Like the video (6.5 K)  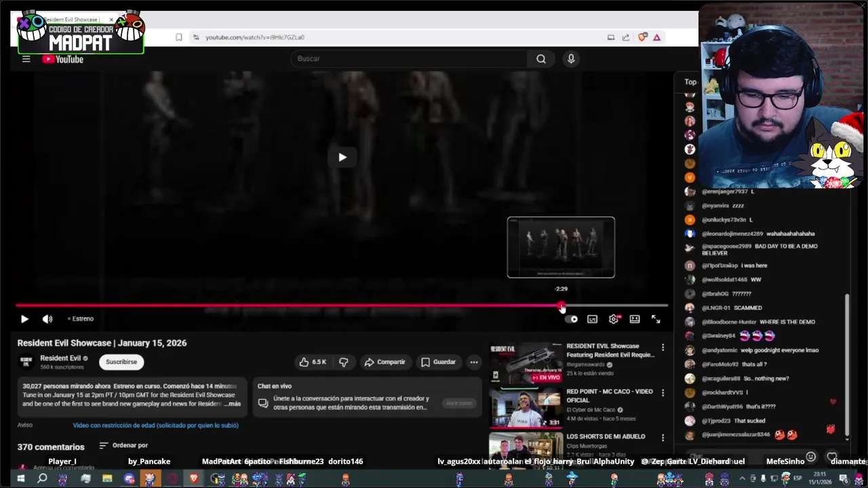pyautogui.click(x=313, y=362)
